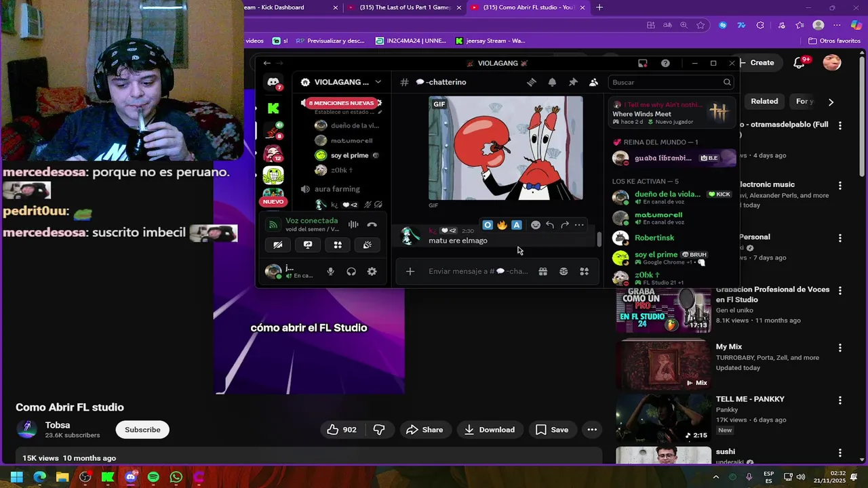Image resolution: width=868 pixels, height=488 pixels.
Task: Open jeersay Stream bookmark
Action: click(490, 41)
